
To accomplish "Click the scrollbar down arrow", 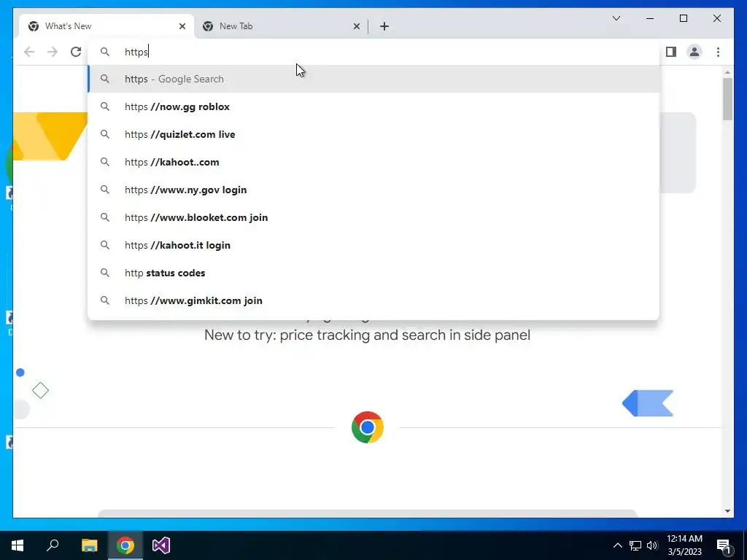I will point(727,511).
